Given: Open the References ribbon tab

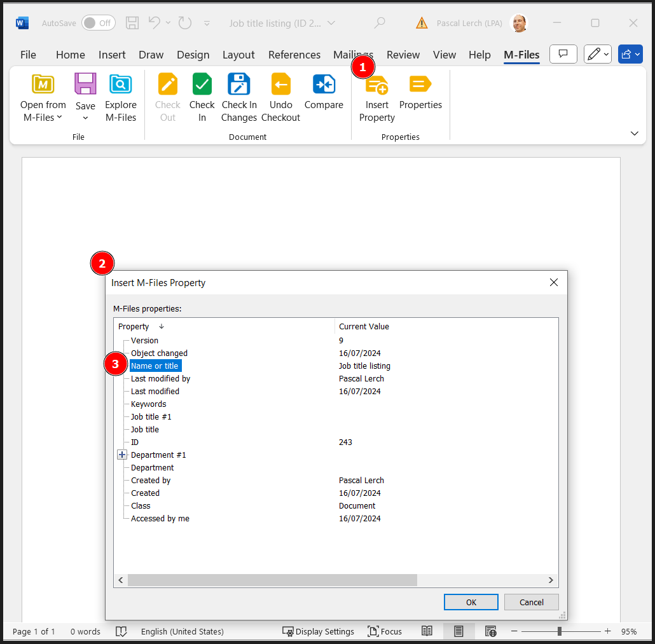Looking at the screenshot, I should click(x=294, y=55).
